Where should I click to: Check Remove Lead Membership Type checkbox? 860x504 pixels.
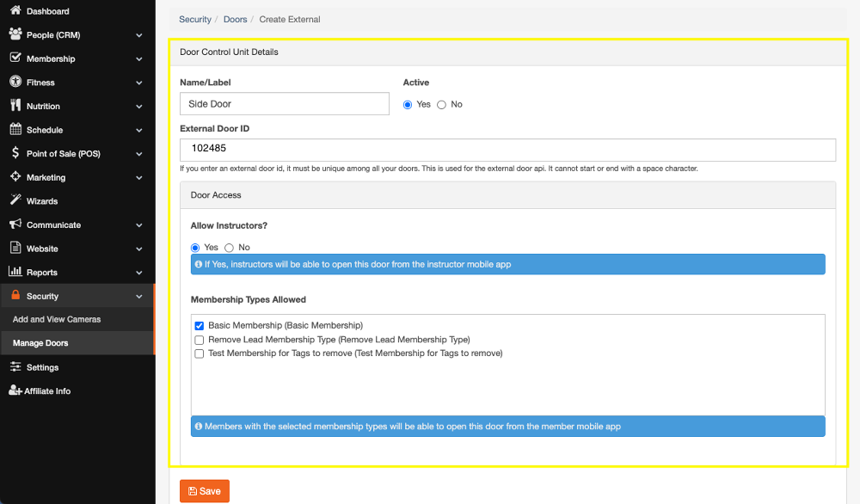point(200,340)
